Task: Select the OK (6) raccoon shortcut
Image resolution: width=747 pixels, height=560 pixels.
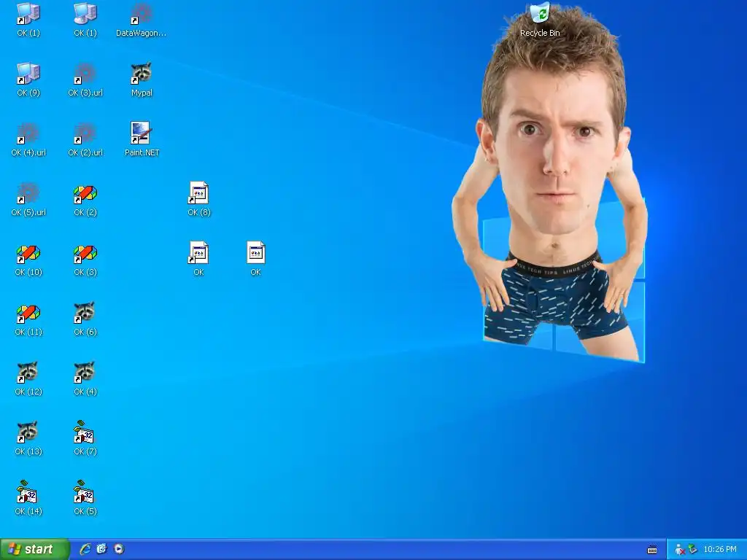Action: click(85, 319)
